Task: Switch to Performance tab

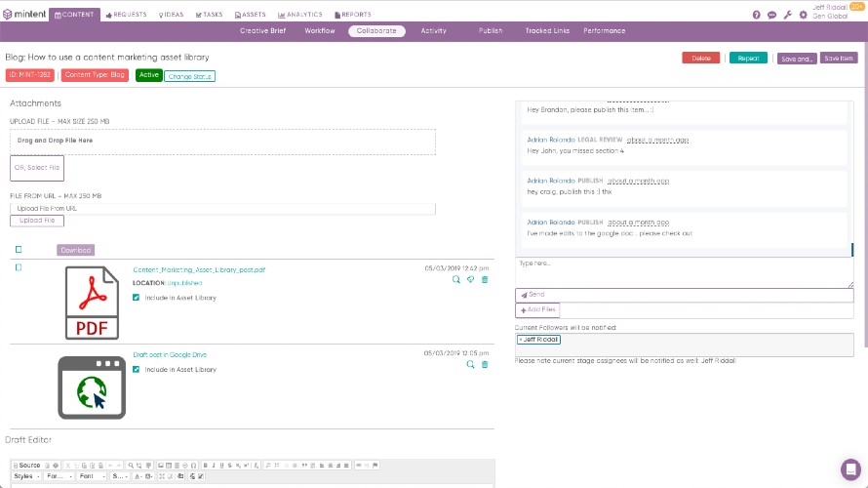Action: point(605,31)
